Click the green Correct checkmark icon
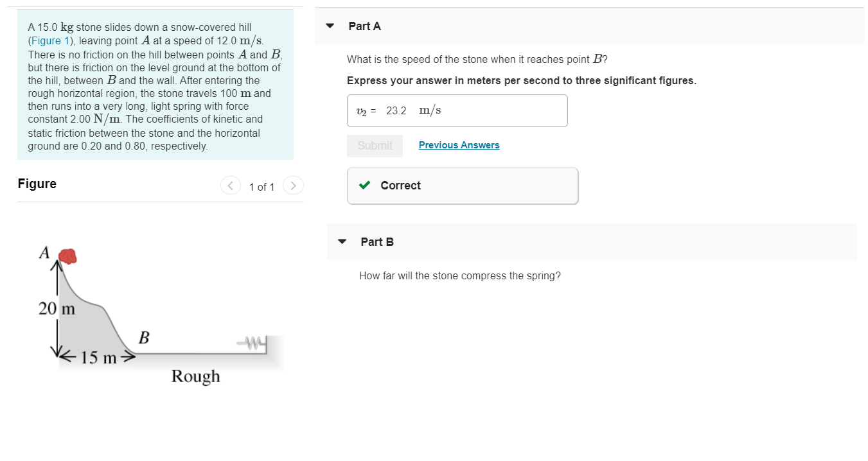Screen dimensions: 868x461 coord(364,186)
